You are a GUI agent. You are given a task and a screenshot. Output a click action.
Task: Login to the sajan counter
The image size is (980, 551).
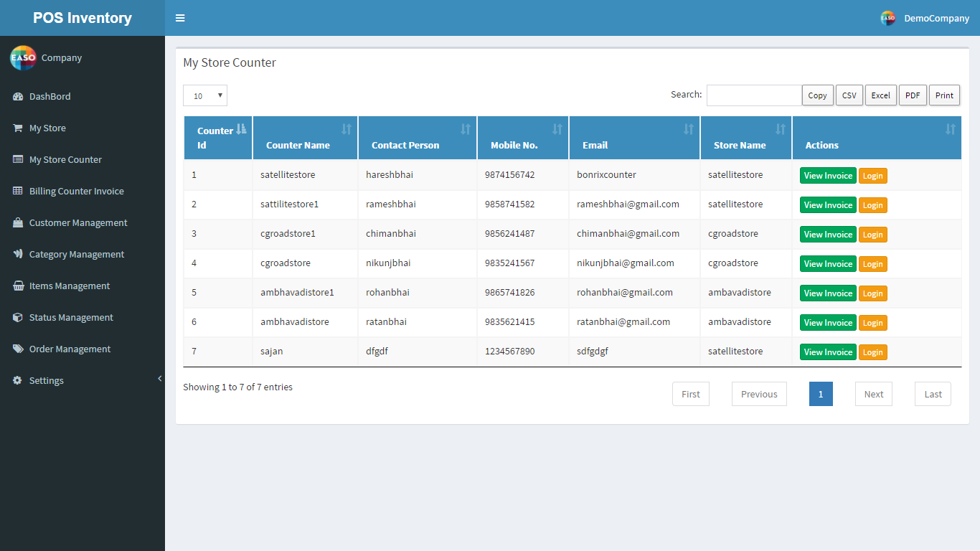tap(873, 352)
